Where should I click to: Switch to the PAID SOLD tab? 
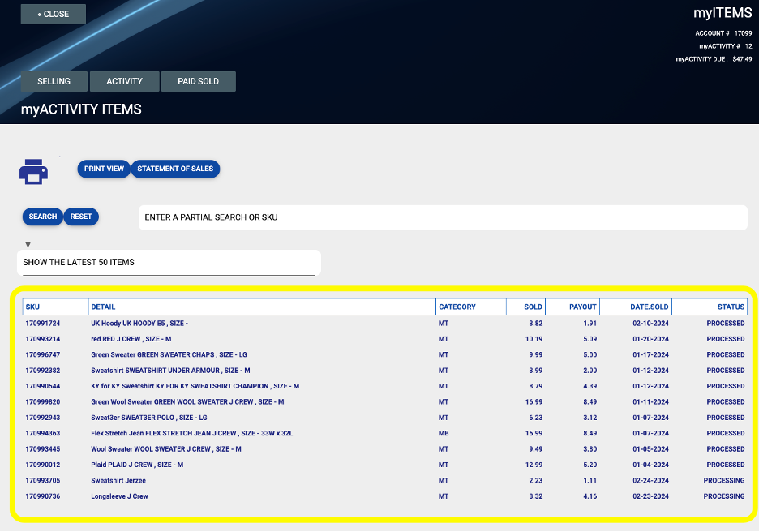(x=198, y=81)
